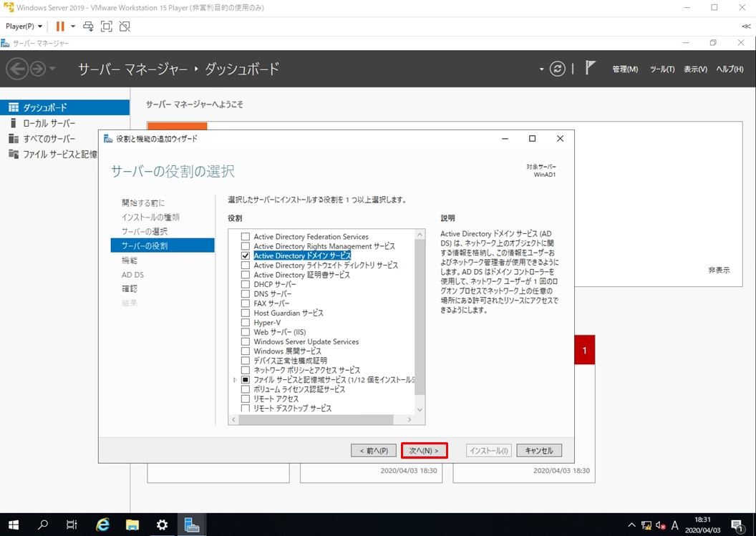Image resolution: width=756 pixels, height=536 pixels.
Task: Check Host Guardian サービス role
Action: click(246, 313)
